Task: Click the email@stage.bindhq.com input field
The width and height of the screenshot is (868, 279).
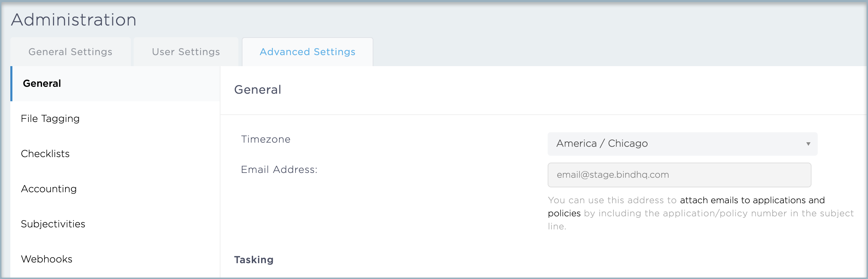Action: pos(679,175)
